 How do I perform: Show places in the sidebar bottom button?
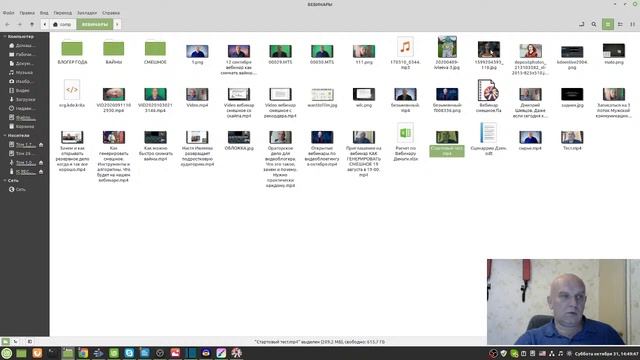pos(6,341)
